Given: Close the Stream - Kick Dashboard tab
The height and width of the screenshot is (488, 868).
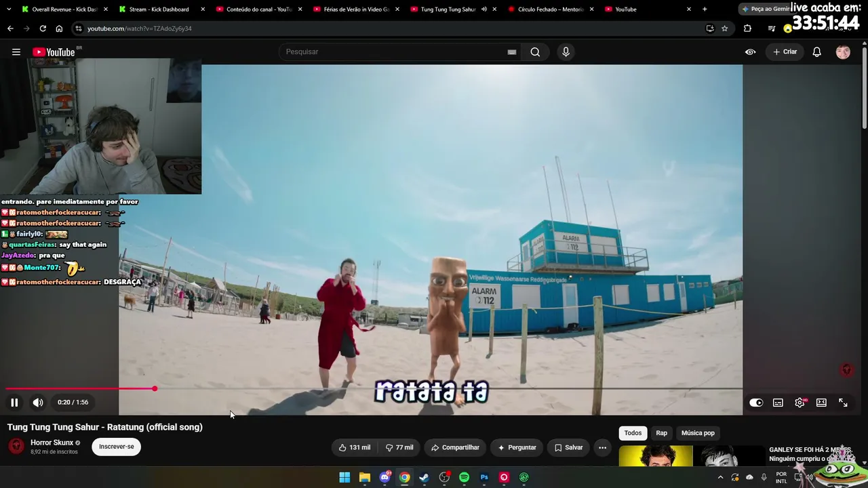Looking at the screenshot, I should click(x=203, y=9).
